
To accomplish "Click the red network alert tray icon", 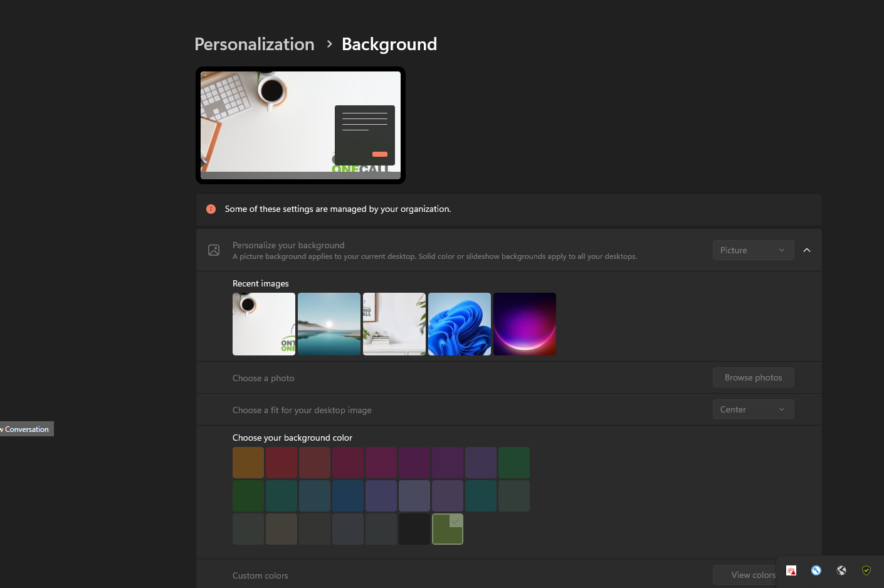I will pyautogui.click(x=791, y=570).
